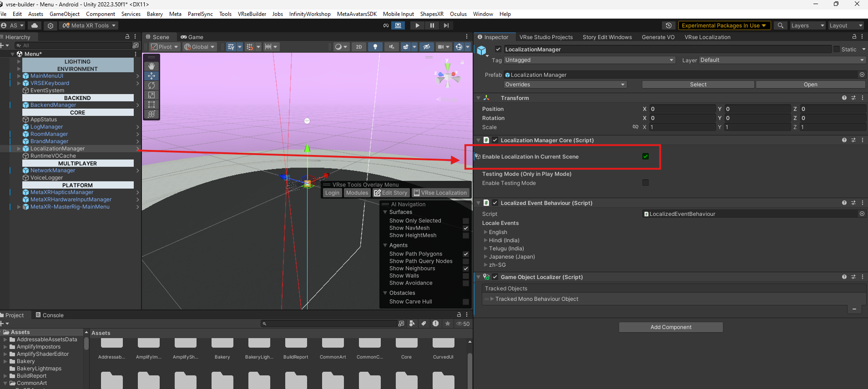Toggle Enable Testing Mode checkbox
The image size is (868, 389).
click(645, 183)
